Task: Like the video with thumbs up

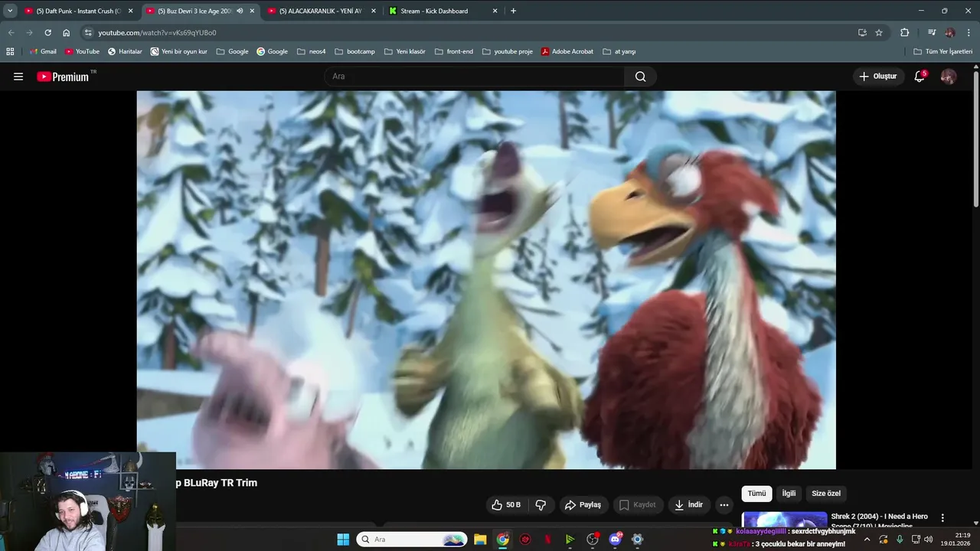Action: pos(507,505)
